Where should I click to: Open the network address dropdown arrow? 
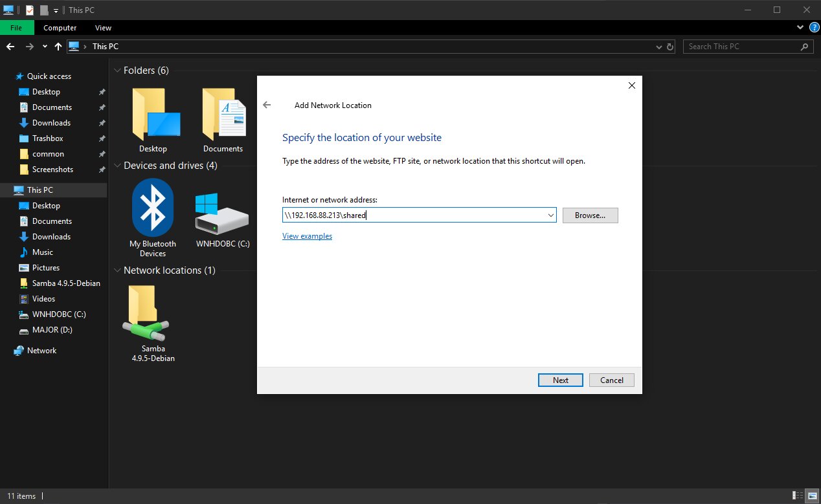click(x=550, y=215)
